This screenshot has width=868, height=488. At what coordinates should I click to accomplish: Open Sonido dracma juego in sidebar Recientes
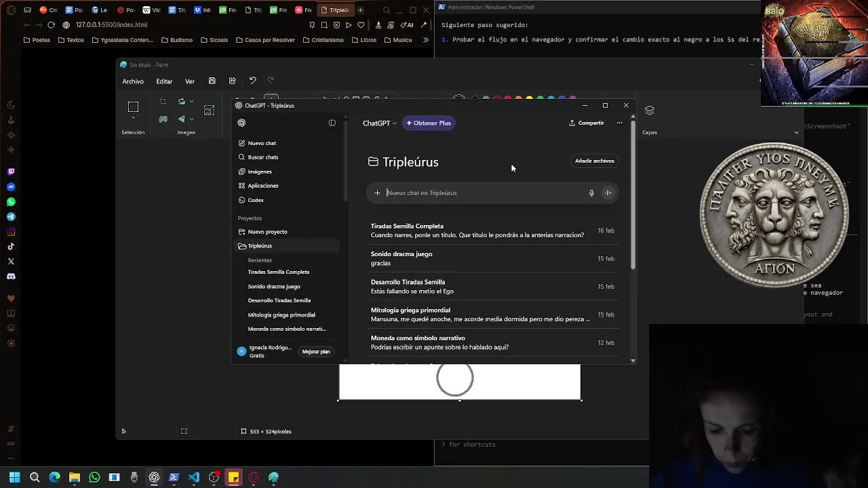click(274, 287)
